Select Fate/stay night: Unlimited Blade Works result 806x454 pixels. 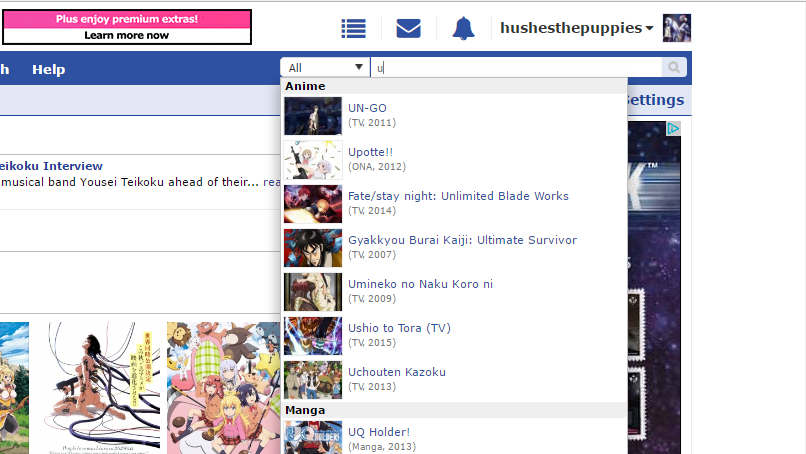[458, 196]
